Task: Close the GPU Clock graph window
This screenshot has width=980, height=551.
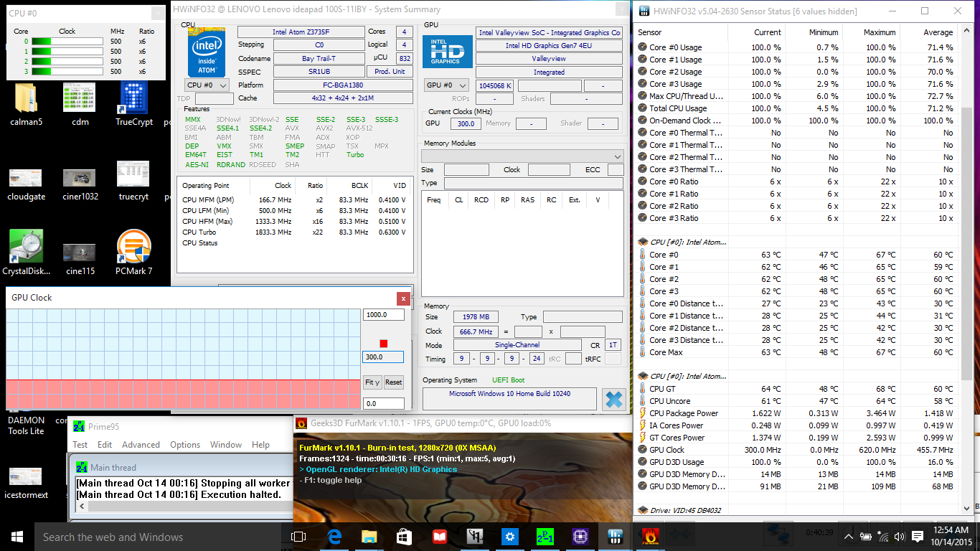Action: (x=403, y=298)
